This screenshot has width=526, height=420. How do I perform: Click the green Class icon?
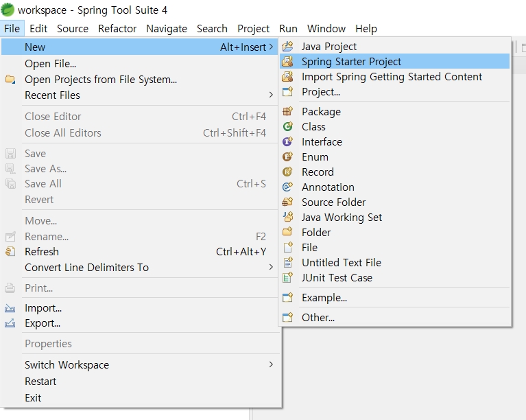[287, 126]
